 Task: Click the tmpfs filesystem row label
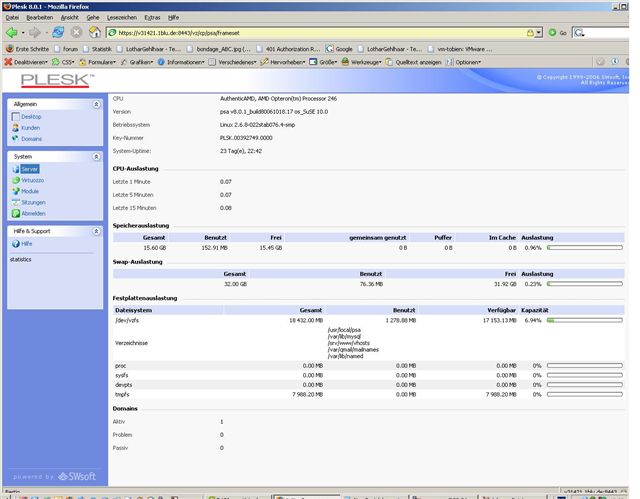[x=122, y=395]
